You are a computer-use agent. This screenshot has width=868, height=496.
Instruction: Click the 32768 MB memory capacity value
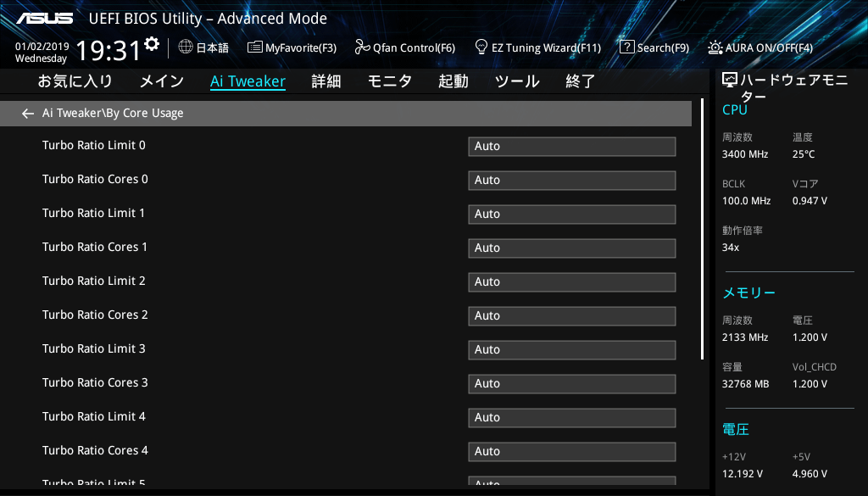[x=746, y=383]
